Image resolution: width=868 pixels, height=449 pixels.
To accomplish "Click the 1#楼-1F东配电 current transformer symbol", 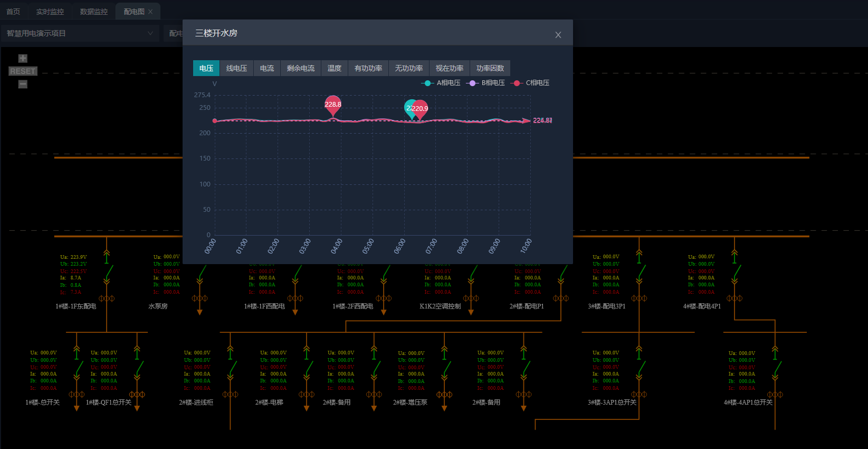I will coord(107,298).
